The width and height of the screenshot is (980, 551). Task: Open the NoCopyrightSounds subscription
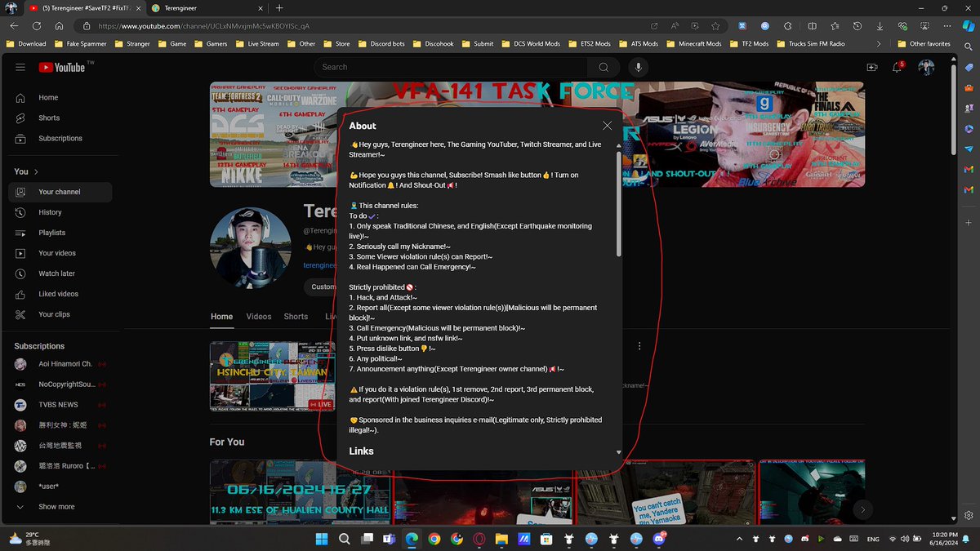[x=60, y=384]
